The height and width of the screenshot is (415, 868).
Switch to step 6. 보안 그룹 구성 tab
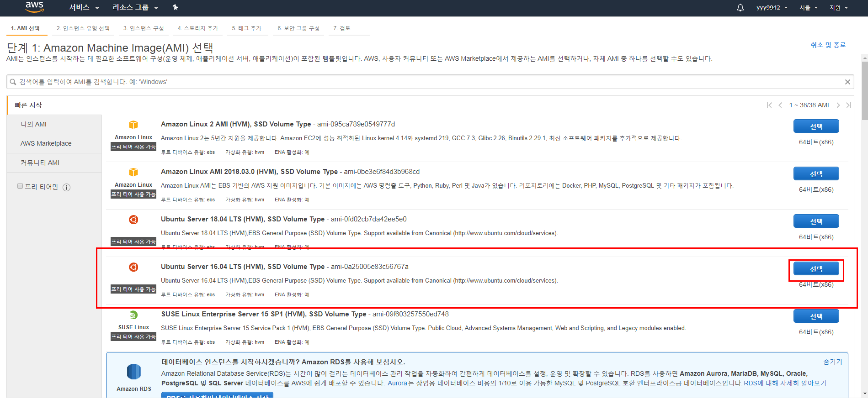(298, 28)
